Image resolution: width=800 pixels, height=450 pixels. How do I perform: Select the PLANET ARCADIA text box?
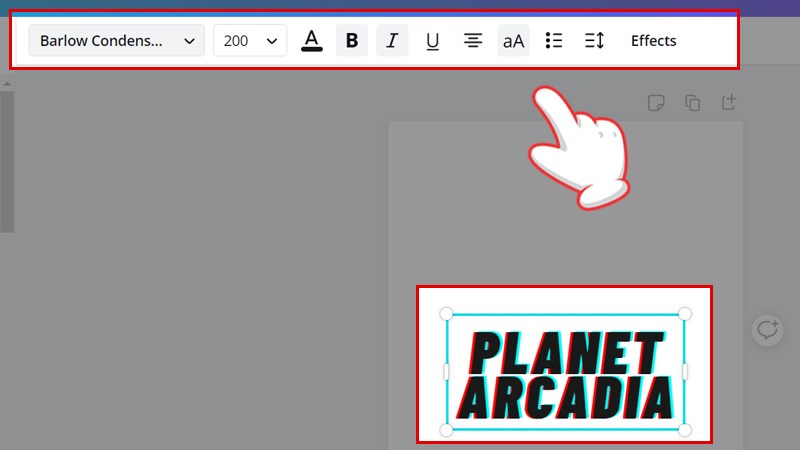point(565,373)
